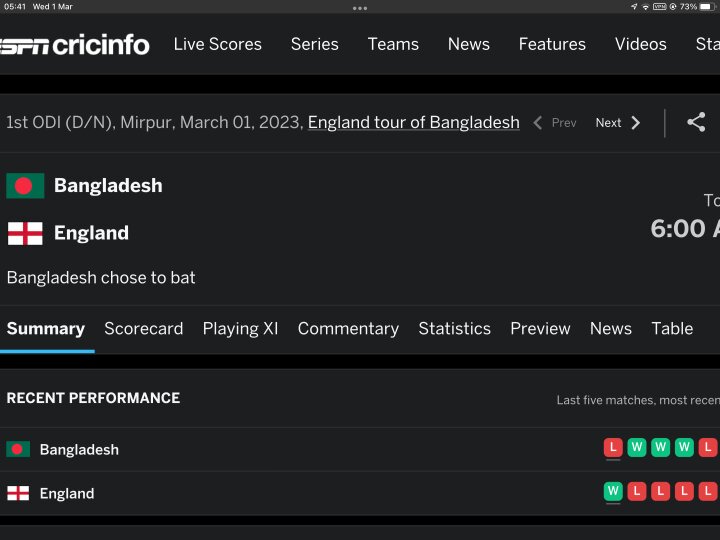Viewport: 720px width, 540px height.
Task: Open Live Scores in top navigation
Action: point(218,44)
